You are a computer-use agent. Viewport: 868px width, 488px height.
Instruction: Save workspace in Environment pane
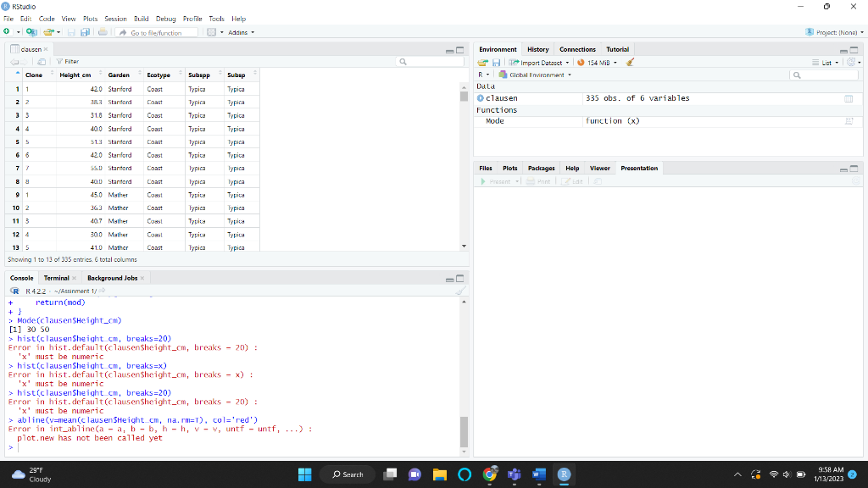497,63
